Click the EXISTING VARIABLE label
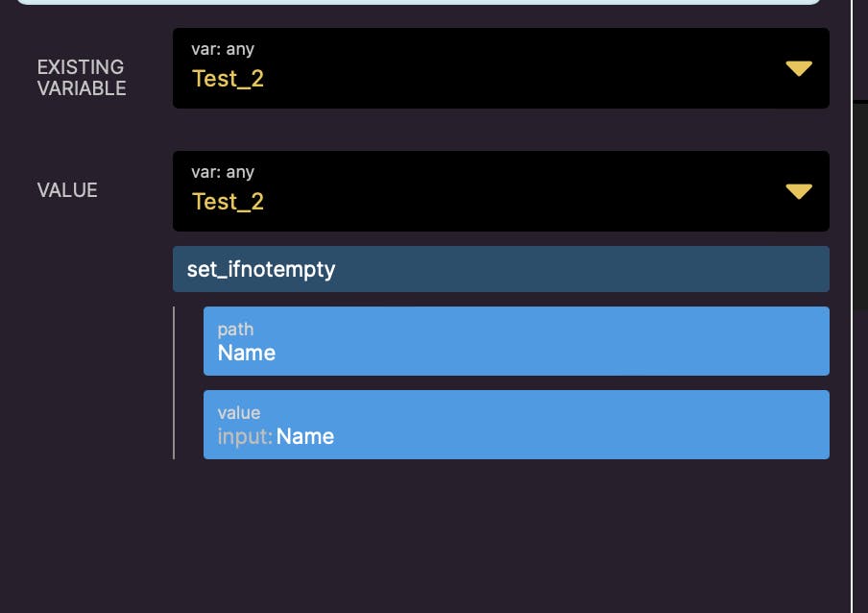Screen dimensions: 868x613 pyautogui.click(x=82, y=78)
